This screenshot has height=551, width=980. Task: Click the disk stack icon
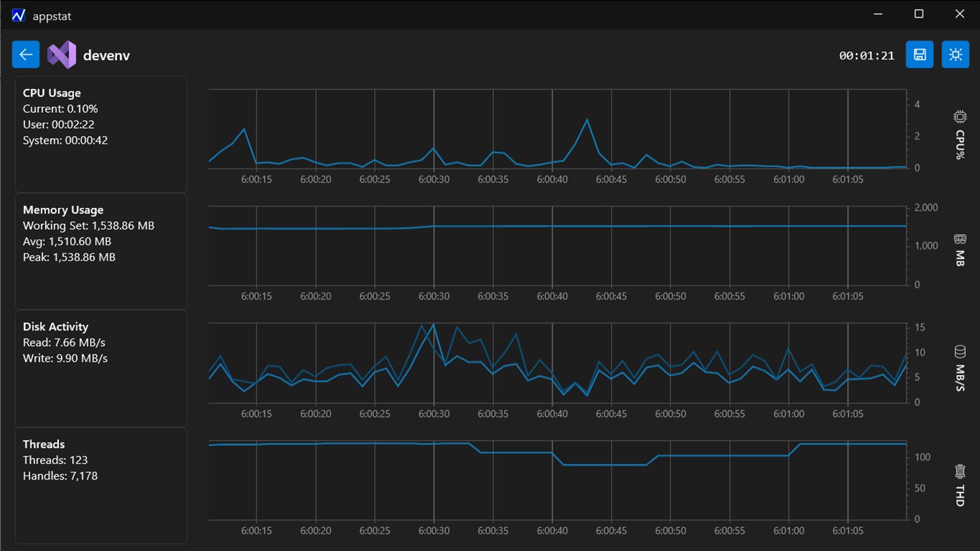[x=960, y=351]
